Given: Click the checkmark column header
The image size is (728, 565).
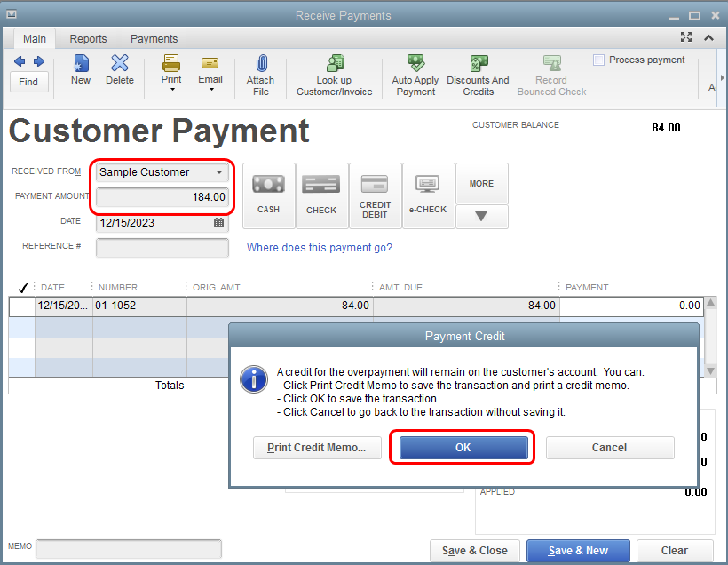Looking at the screenshot, I should tap(22, 288).
